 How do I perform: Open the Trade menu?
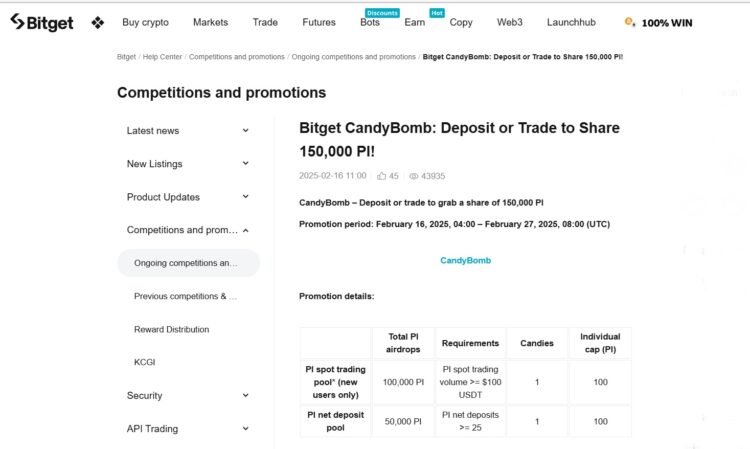[x=265, y=22]
